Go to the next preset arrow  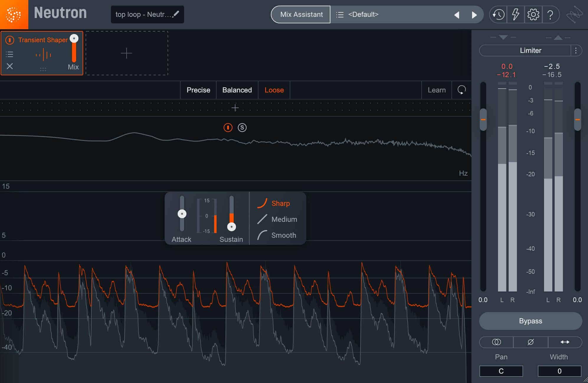(x=474, y=15)
